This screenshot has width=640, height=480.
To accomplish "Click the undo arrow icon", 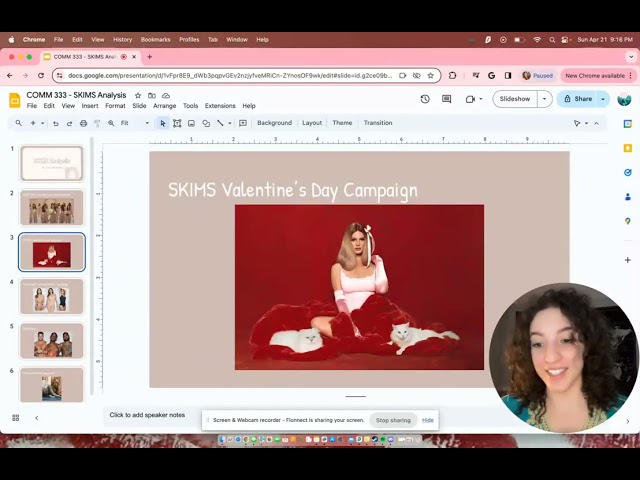I will click(x=56, y=123).
